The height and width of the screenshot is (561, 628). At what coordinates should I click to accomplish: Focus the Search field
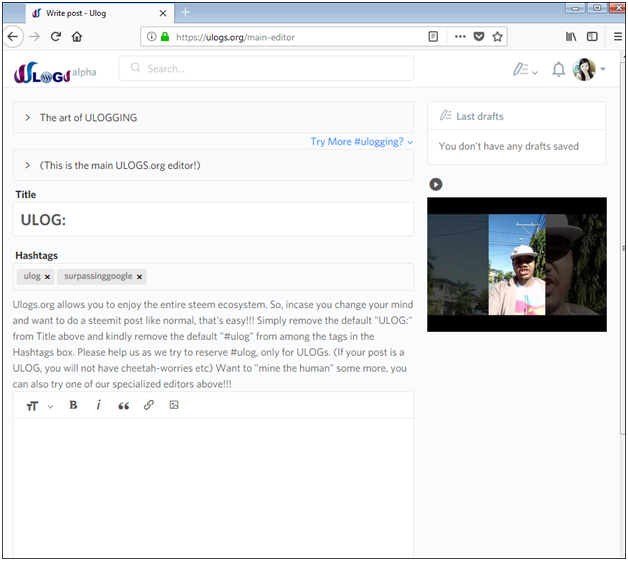[266, 68]
